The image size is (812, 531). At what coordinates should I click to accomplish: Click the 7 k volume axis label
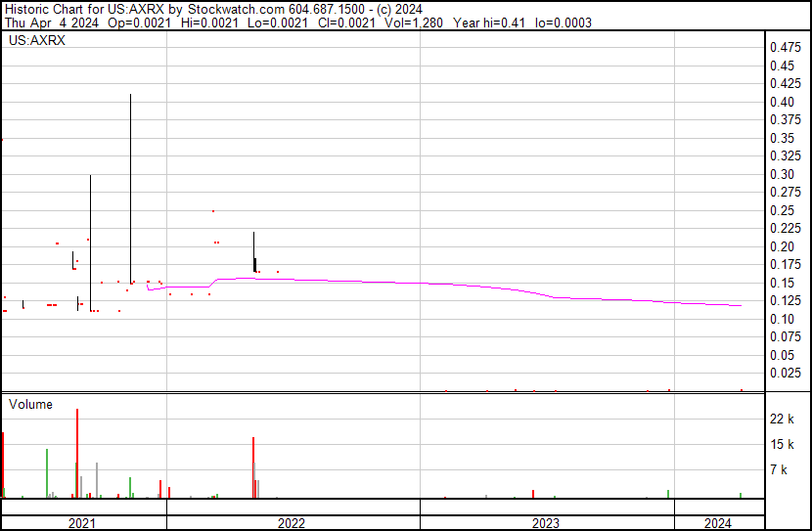tap(779, 469)
